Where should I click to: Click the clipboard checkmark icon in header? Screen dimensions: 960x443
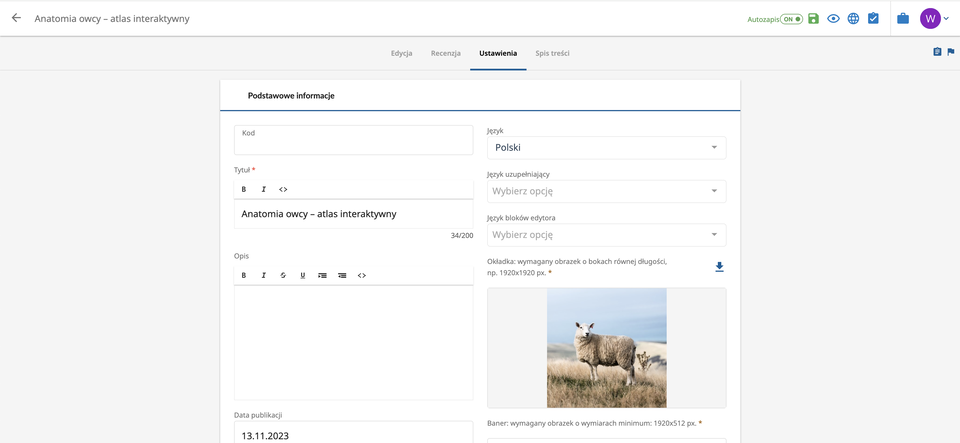click(x=873, y=18)
